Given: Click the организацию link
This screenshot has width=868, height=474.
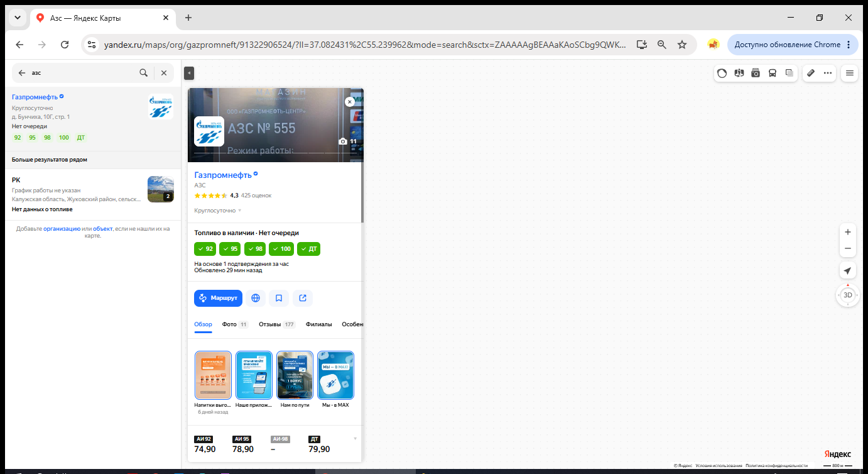Looking at the screenshot, I should point(62,229).
